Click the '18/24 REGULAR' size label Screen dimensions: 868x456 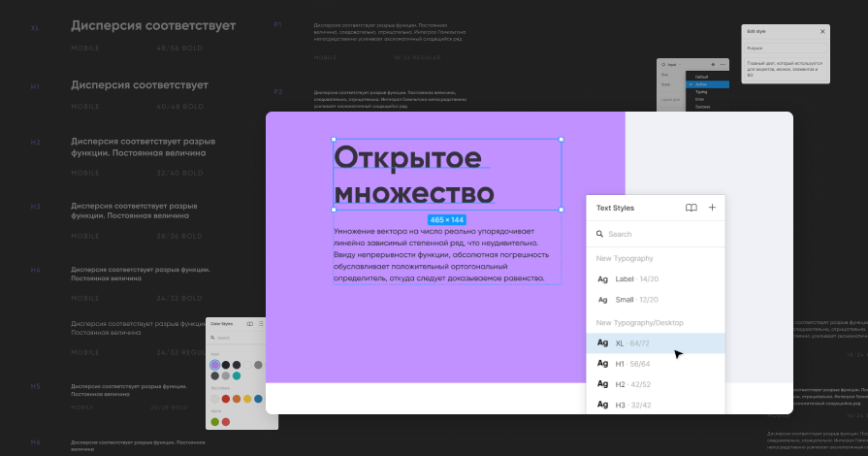point(417,57)
